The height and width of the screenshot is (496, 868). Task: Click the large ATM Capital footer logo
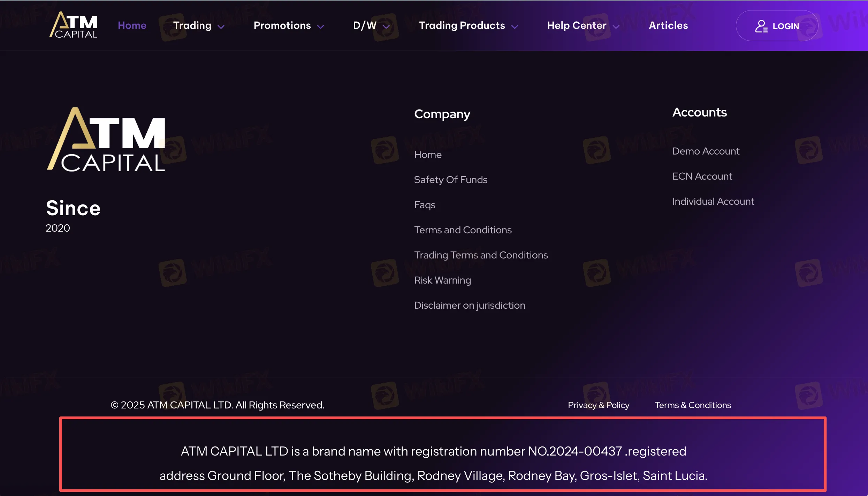(x=106, y=140)
